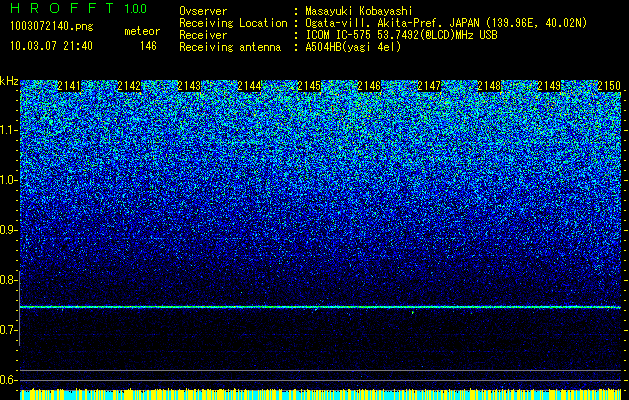
Task: Click the Receiver label
Action: [203, 35]
